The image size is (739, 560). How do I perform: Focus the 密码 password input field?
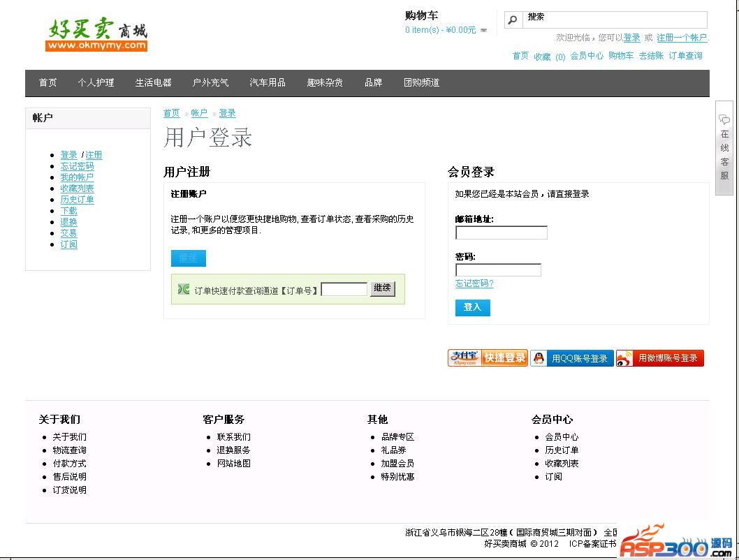498,270
